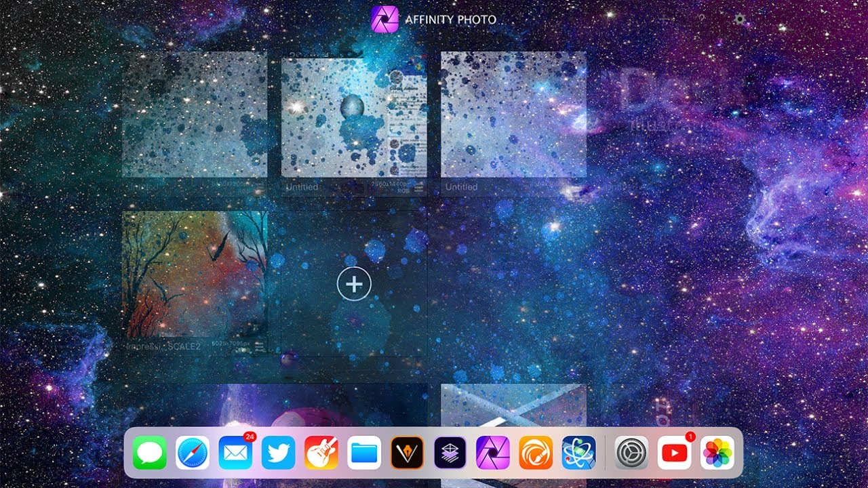Open the third Untitled splatter thumbnail
868x488 pixels.
[x=513, y=115]
